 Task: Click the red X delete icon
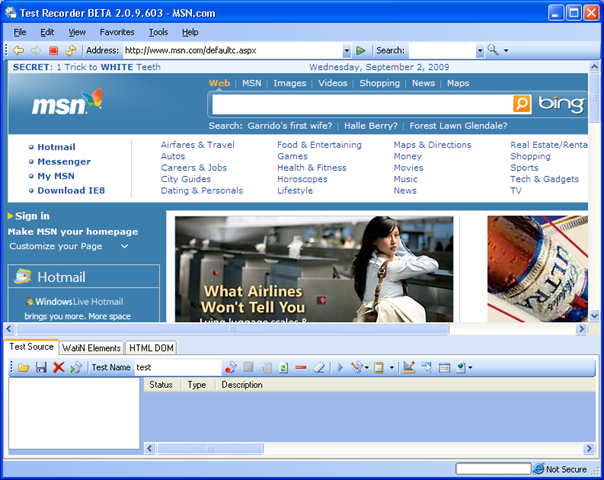(59, 368)
